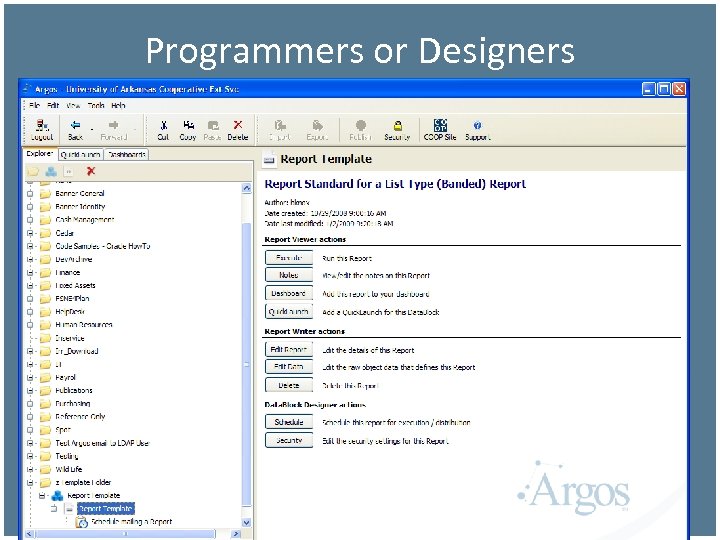Select 'Test Argos email to LDAP User' folder
This screenshot has width=720, height=540.
(102, 444)
